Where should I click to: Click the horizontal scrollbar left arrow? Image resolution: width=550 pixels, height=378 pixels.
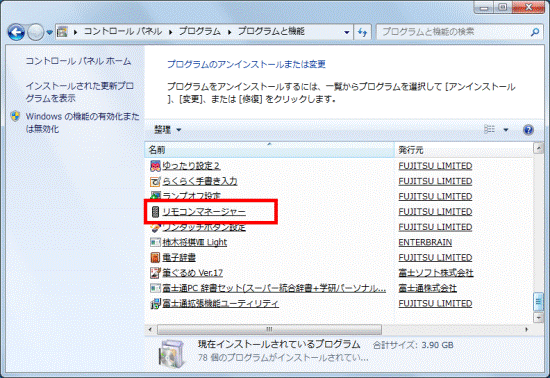(x=150, y=329)
